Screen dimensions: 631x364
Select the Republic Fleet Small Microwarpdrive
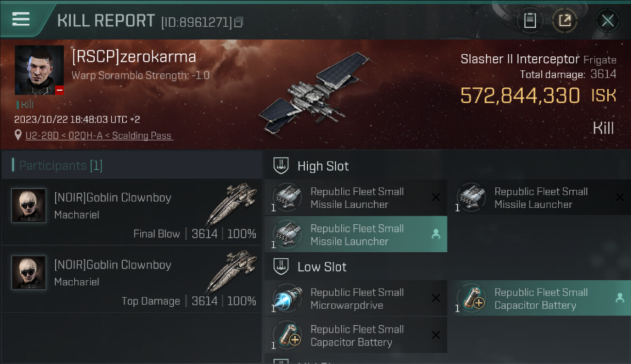356,298
